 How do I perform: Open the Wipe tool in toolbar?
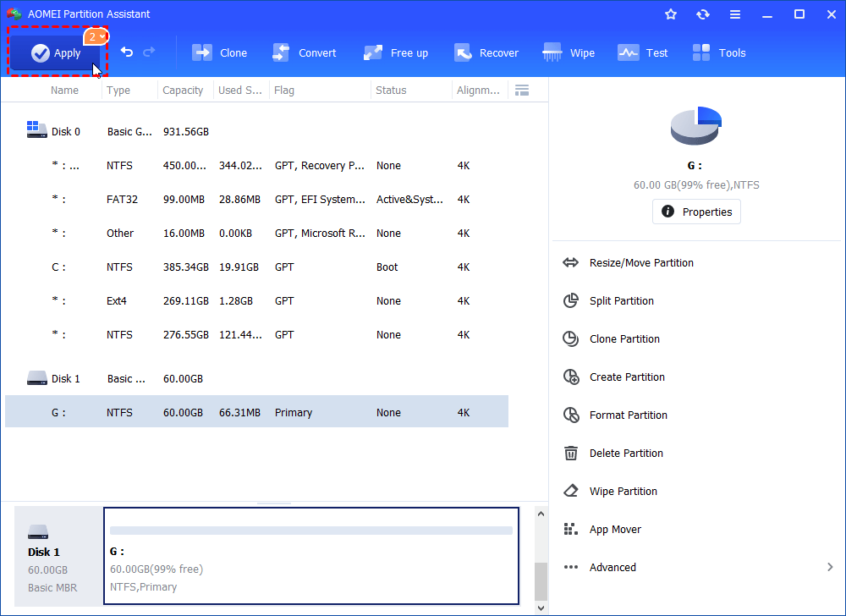[569, 52]
